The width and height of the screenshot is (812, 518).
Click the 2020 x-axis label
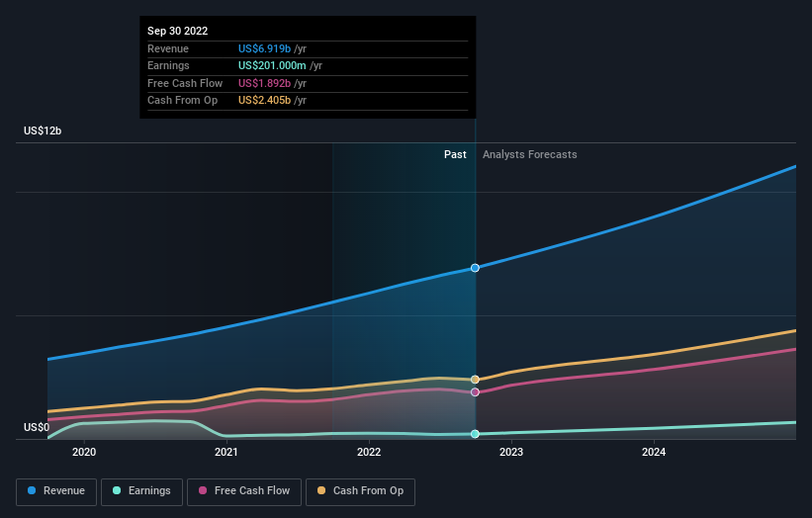pos(84,452)
